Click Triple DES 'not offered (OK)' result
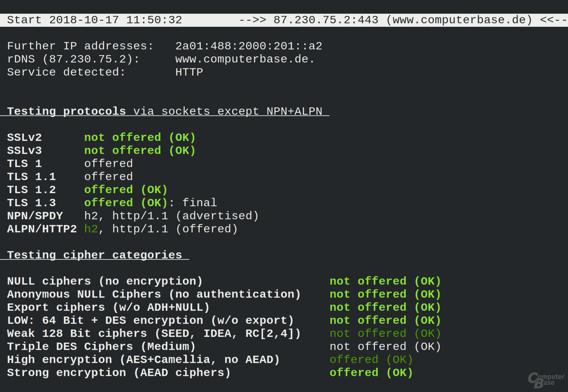This screenshot has height=392, width=568. (385, 347)
